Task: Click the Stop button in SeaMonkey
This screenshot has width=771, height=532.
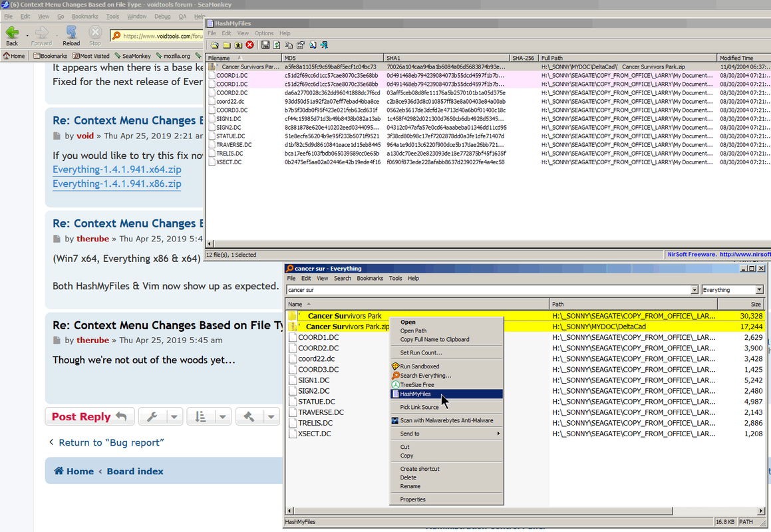Action: click(95, 36)
